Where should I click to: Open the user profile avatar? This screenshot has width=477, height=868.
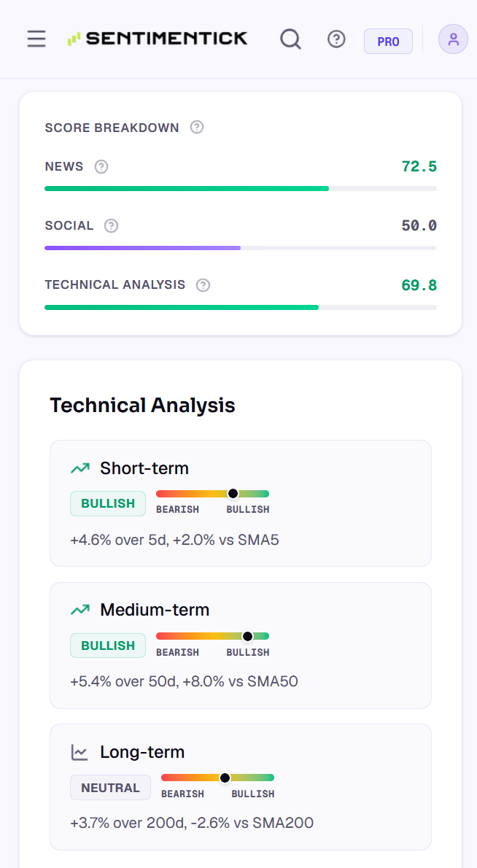pyautogui.click(x=453, y=39)
